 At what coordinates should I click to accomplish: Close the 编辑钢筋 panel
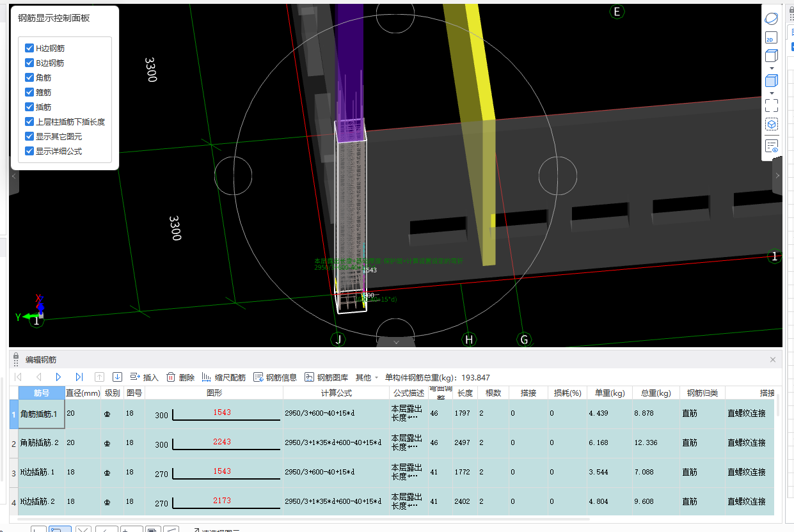773,360
